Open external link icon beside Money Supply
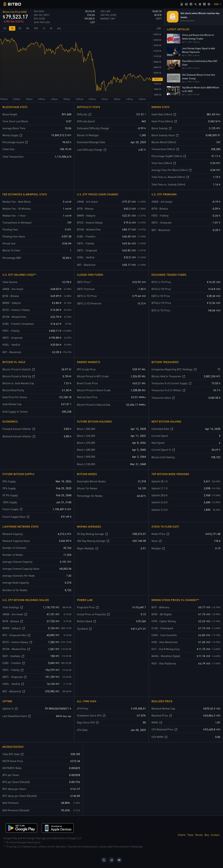This screenshot has height=868, width=223. click(x=21, y=136)
